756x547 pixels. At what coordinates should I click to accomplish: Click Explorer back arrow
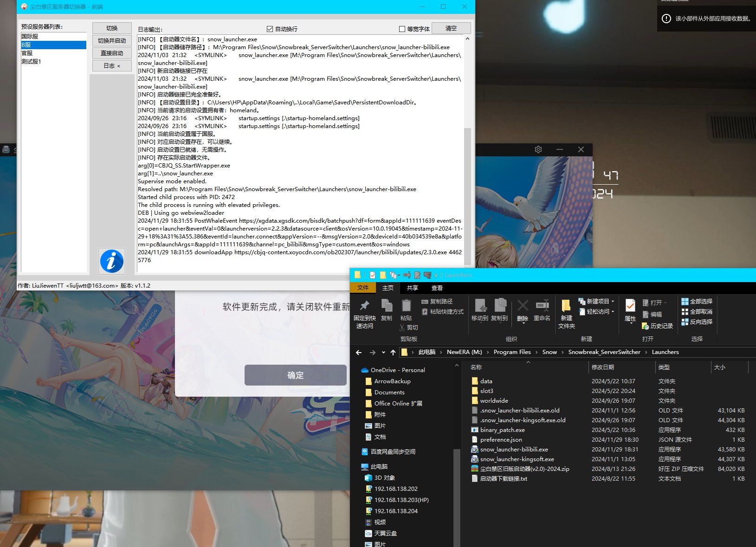click(359, 353)
